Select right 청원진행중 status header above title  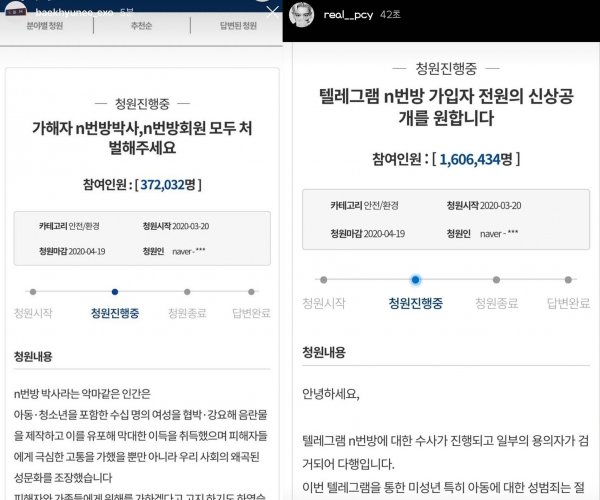[446, 69]
